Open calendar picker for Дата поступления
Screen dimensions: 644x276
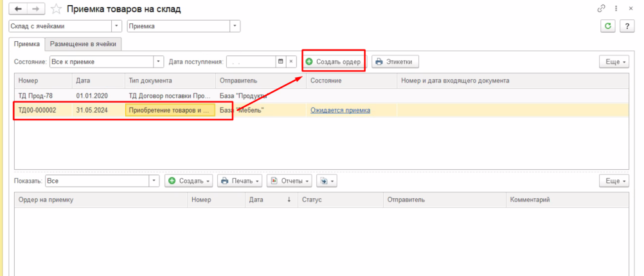click(280, 62)
